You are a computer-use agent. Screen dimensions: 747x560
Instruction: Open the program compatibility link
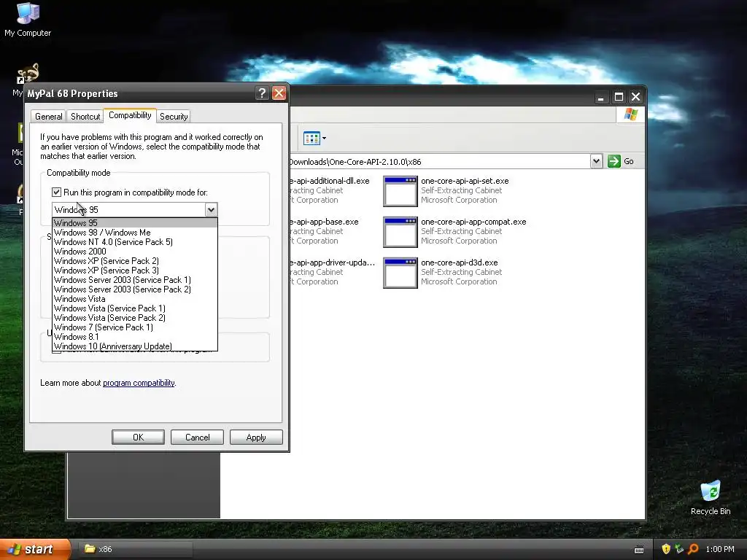(x=139, y=383)
